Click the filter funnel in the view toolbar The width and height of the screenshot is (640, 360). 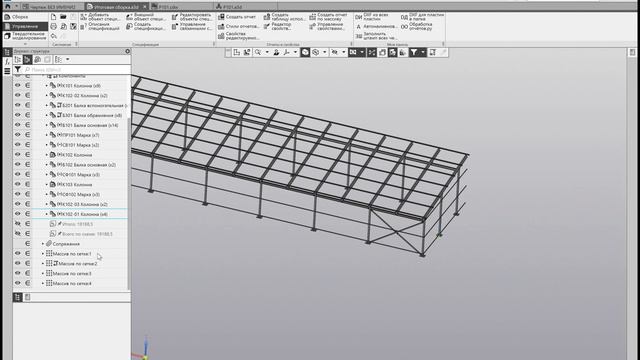coord(414,52)
